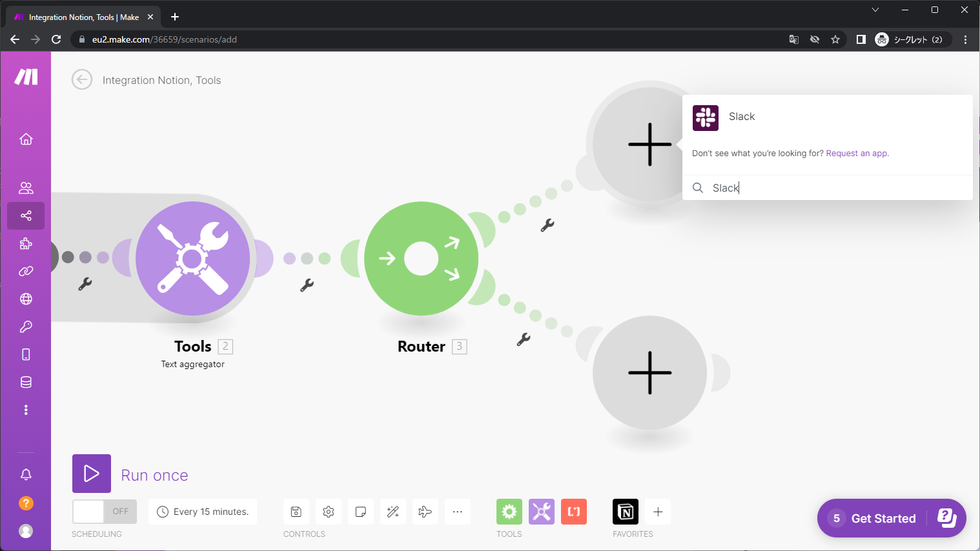The width and height of the screenshot is (980, 551).
Task: Click wrench on Router's lower route
Action: pos(524,339)
